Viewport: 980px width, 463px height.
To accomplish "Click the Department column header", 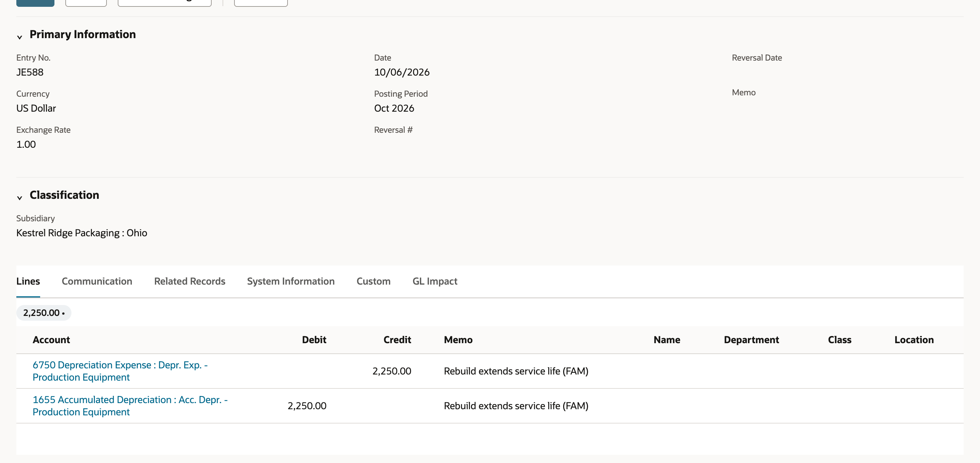I will (751, 340).
